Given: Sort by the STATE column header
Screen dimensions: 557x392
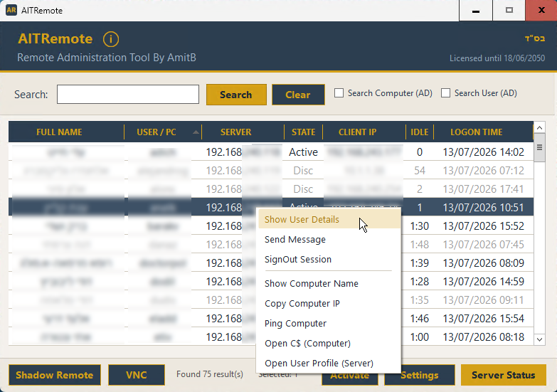Looking at the screenshot, I should (303, 132).
